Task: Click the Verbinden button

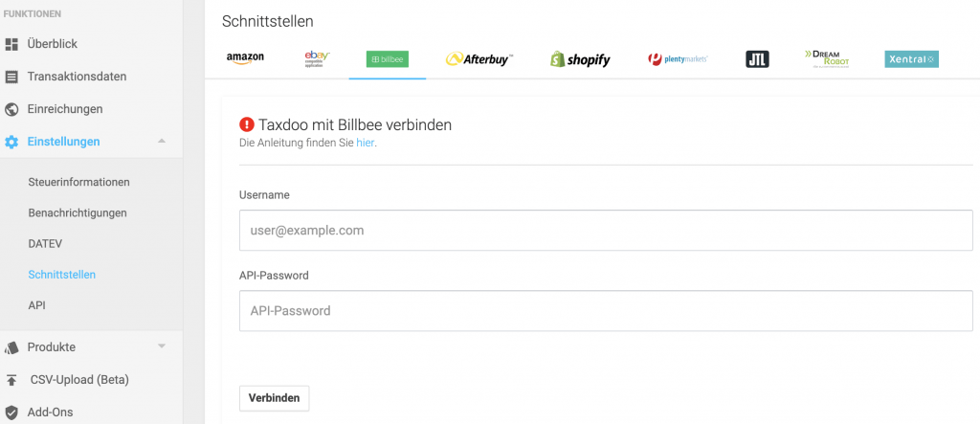Action: tap(274, 398)
